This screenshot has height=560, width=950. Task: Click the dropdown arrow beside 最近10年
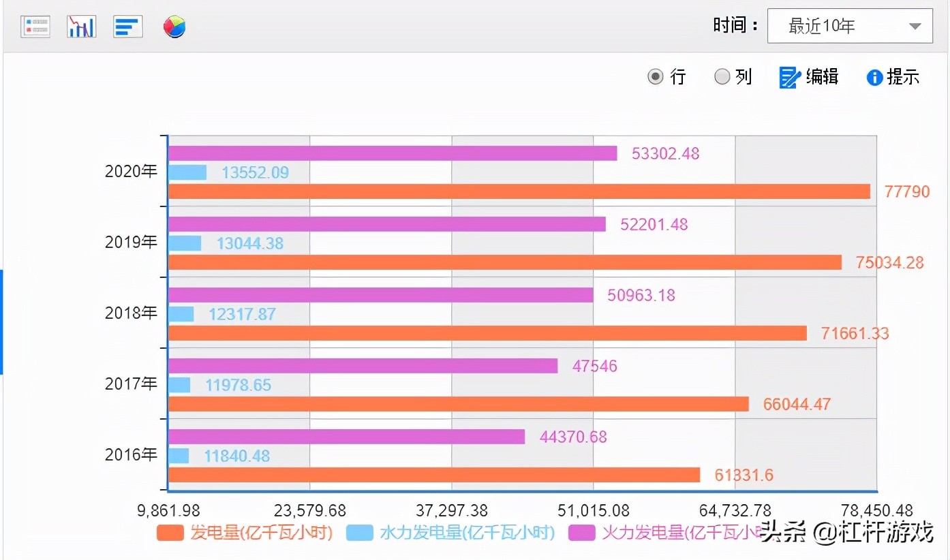[x=916, y=25]
